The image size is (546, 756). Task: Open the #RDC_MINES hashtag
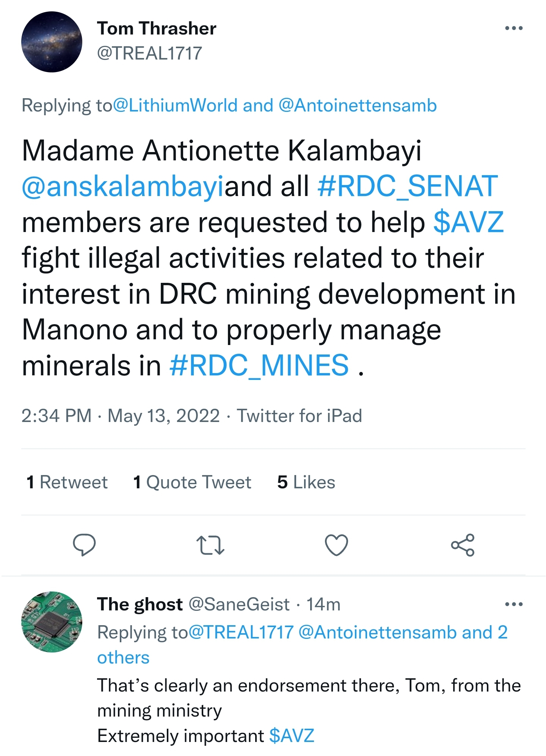pos(259,365)
